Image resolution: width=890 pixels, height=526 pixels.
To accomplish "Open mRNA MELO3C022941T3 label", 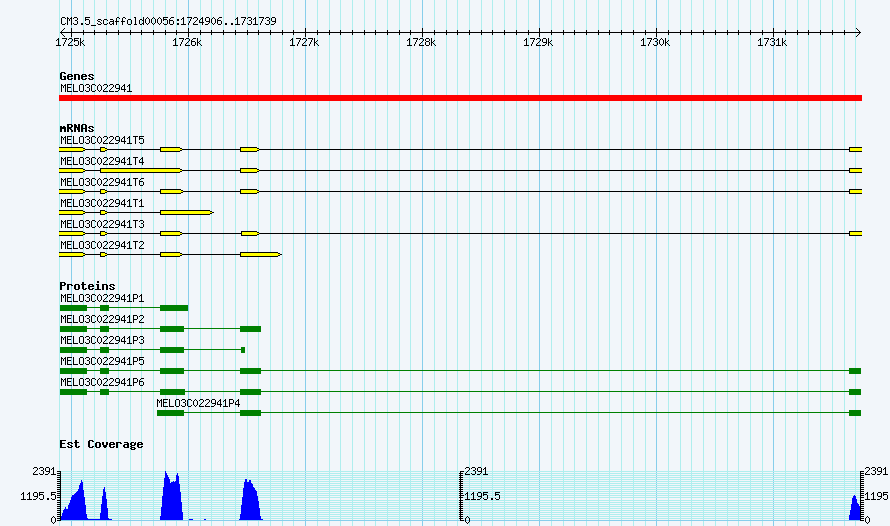I will click(102, 224).
